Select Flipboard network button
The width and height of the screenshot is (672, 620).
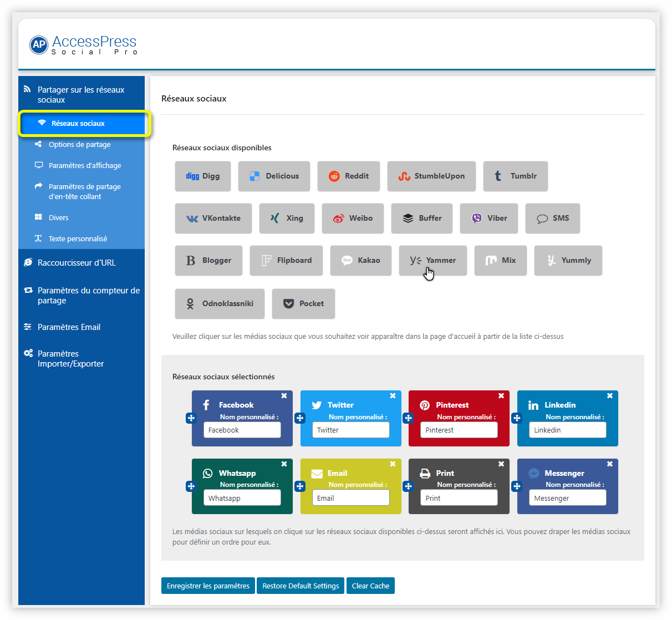pos(286,261)
